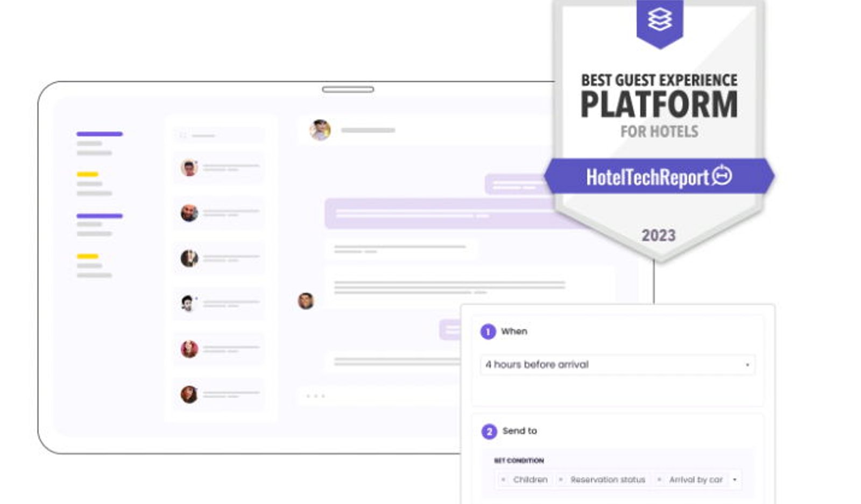Click the "PLATFORM" badge heading
The image size is (861, 504).
tap(659, 104)
